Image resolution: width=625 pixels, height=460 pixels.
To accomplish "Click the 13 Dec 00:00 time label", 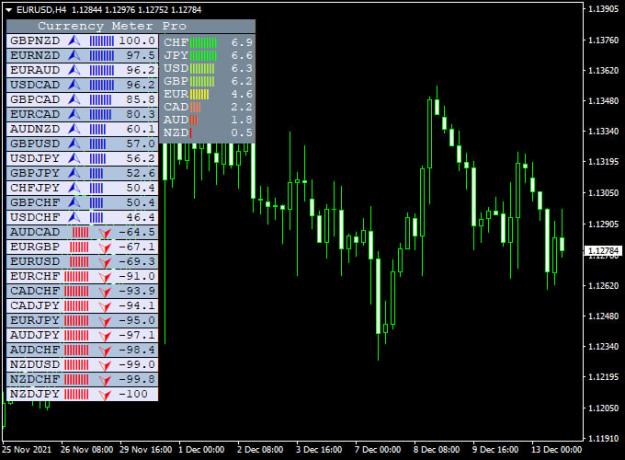I will (x=557, y=450).
